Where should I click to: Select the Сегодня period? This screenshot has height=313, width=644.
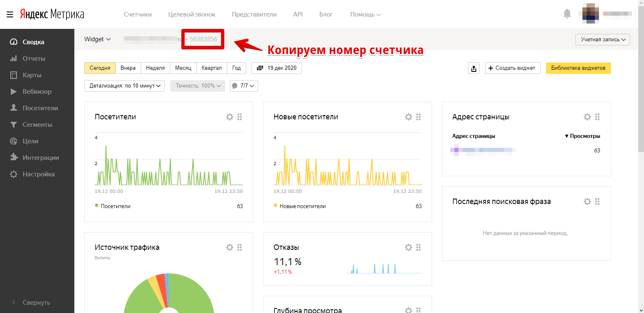(100, 68)
